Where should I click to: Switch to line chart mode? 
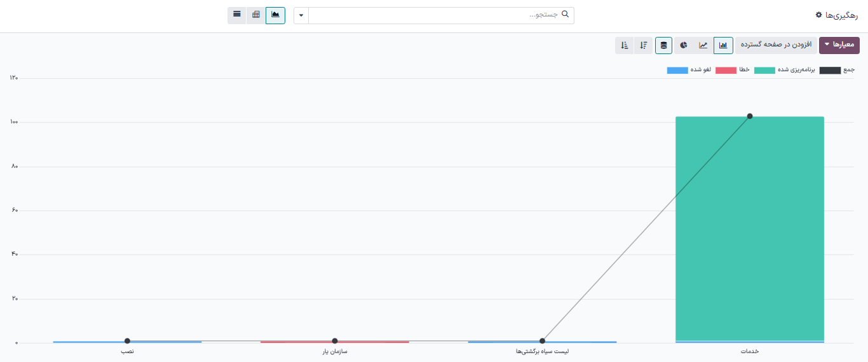(703, 45)
